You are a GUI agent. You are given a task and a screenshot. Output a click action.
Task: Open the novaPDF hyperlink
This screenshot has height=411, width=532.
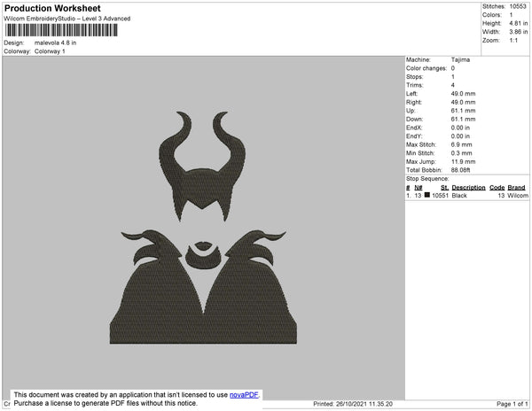click(244, 395)
